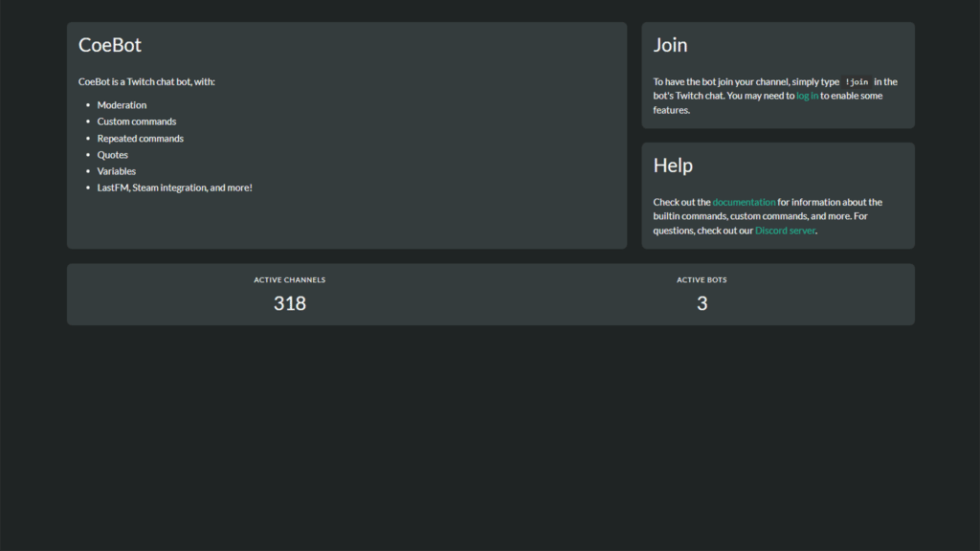Viewport: 980px width, 551px height.
Task: Click the 'Moderation' list item
Action: (122, 105)
